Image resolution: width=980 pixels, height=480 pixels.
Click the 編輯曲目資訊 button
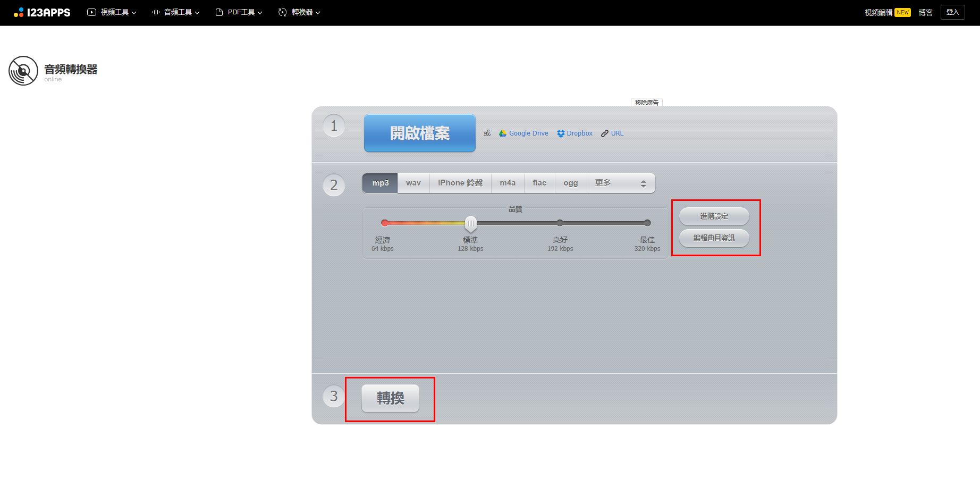tap(714, 238)
